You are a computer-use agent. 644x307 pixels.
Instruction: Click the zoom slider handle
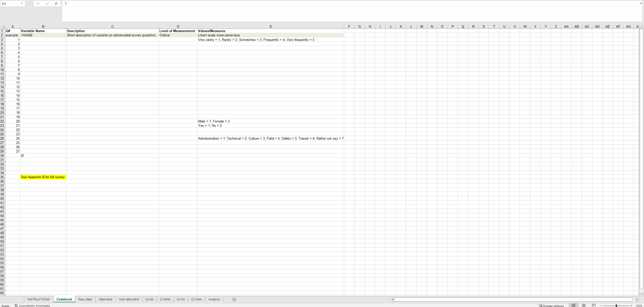(616, 305)
